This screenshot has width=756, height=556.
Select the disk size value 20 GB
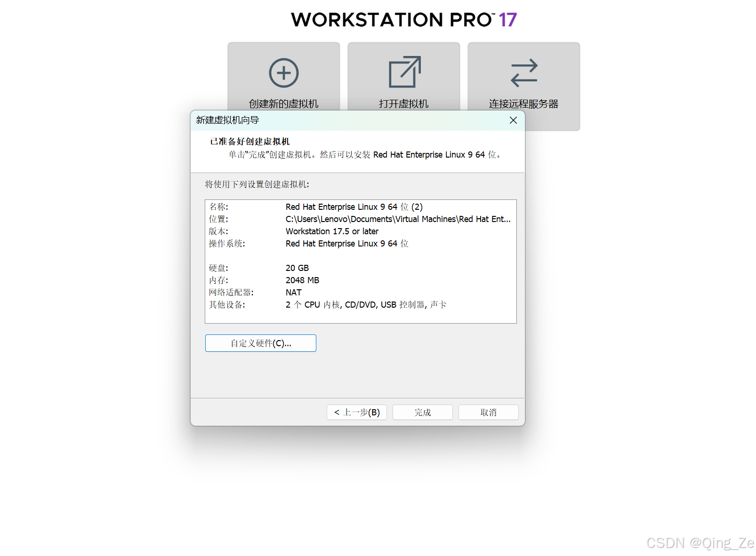click(x=297, y=268)
